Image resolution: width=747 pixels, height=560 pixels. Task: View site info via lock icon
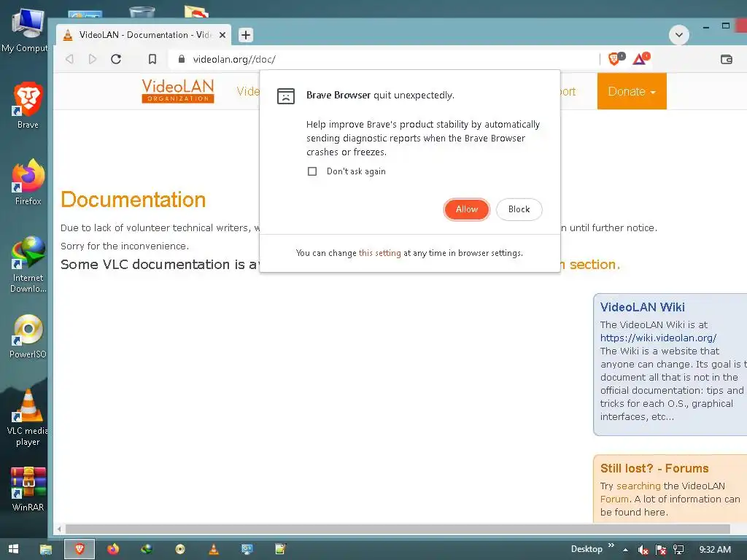point(182,59)
